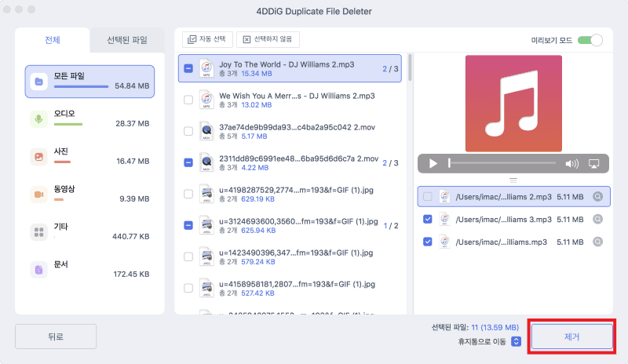This screenshot has width=628, height=364.
Task: Check the We Wish You A Merry mp3 checkbox
Action: click(188, 100)
